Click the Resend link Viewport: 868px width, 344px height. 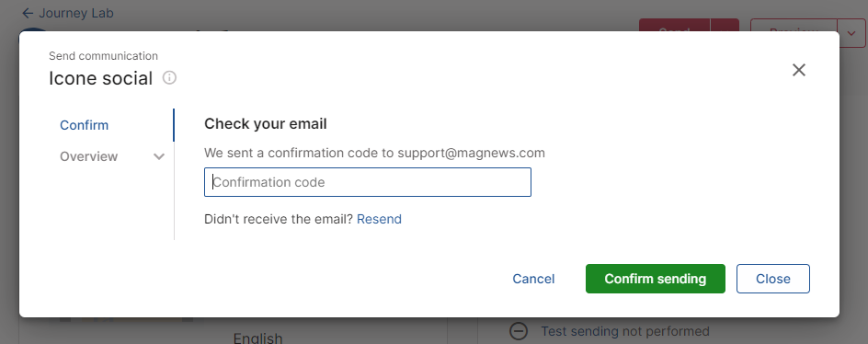tap(379, 219)
